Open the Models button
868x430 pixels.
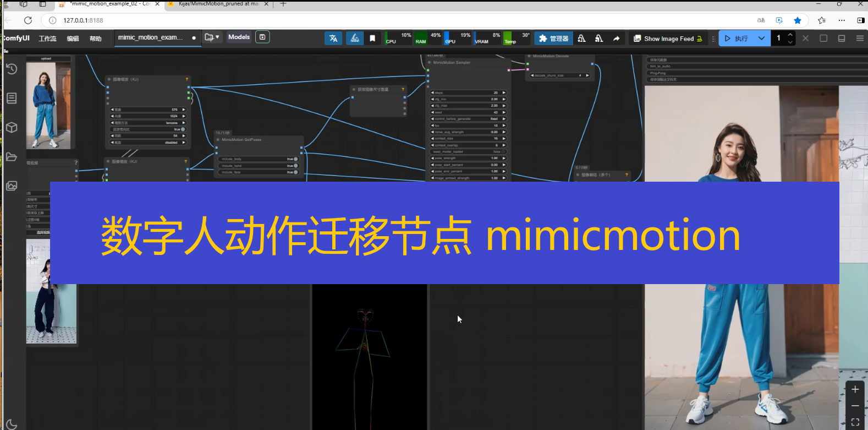[239, 37]
